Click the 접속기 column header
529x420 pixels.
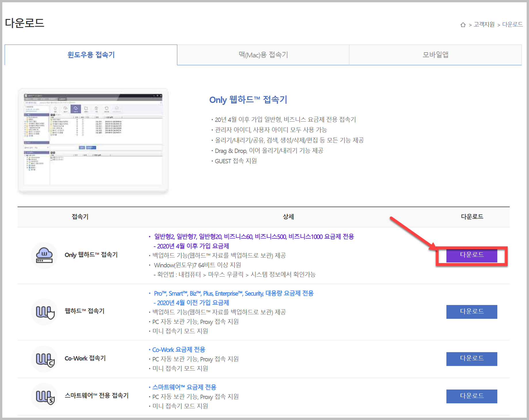[80, 217]
